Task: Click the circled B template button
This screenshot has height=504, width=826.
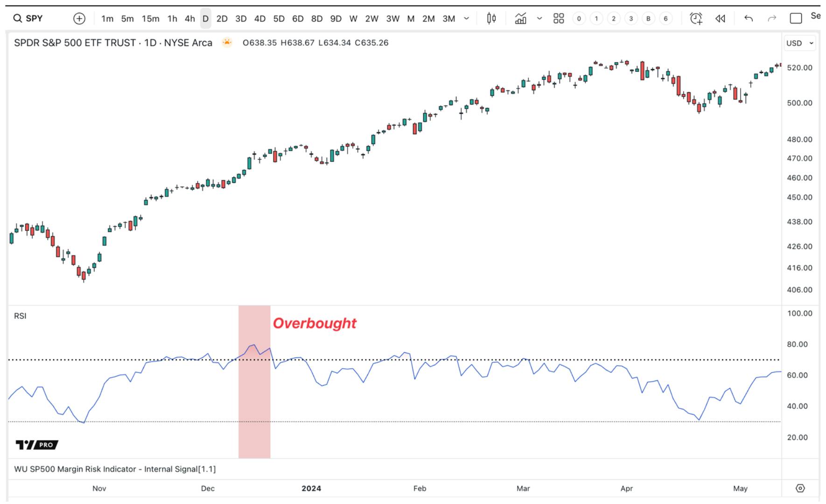Action: (648, 19)
